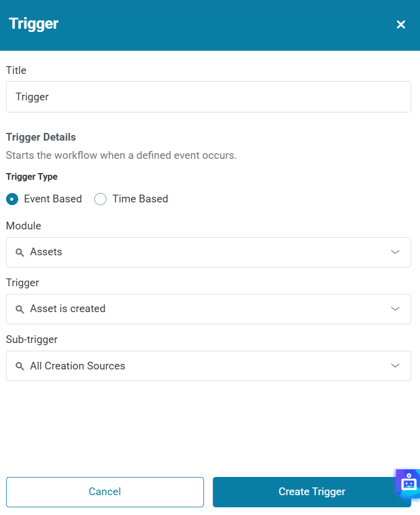
Task: Click the search icon in Sub-trigger field
Action: click(20, 366)
